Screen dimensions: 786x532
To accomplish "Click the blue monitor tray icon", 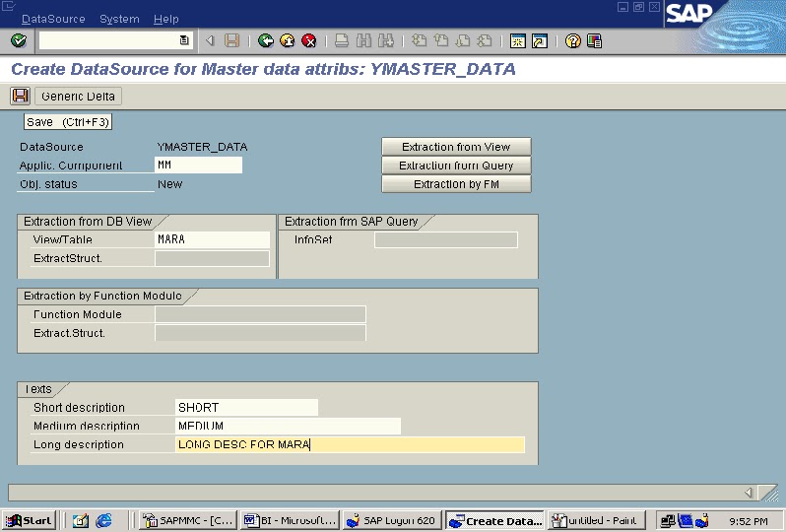I will [685, 521].
